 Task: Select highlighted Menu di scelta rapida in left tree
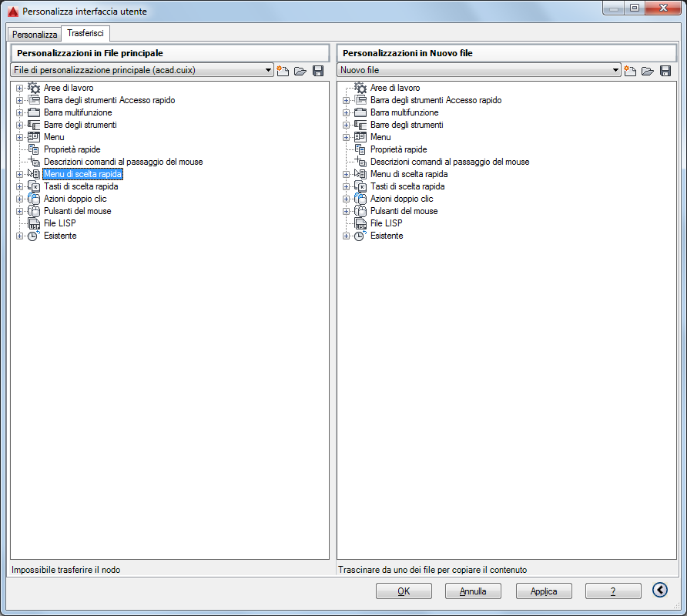pyautogui.click(x=83, y=174)
